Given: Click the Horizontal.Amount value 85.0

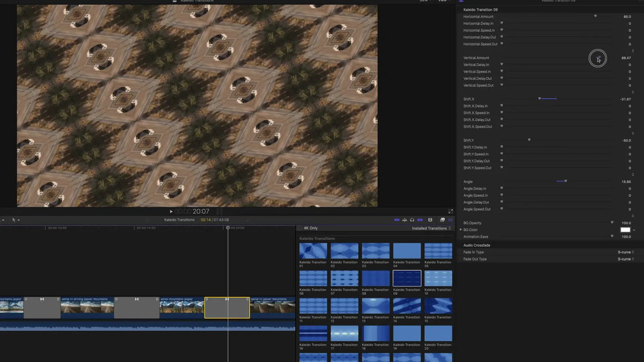Looking at the screenshot, I should coord(627,17).
